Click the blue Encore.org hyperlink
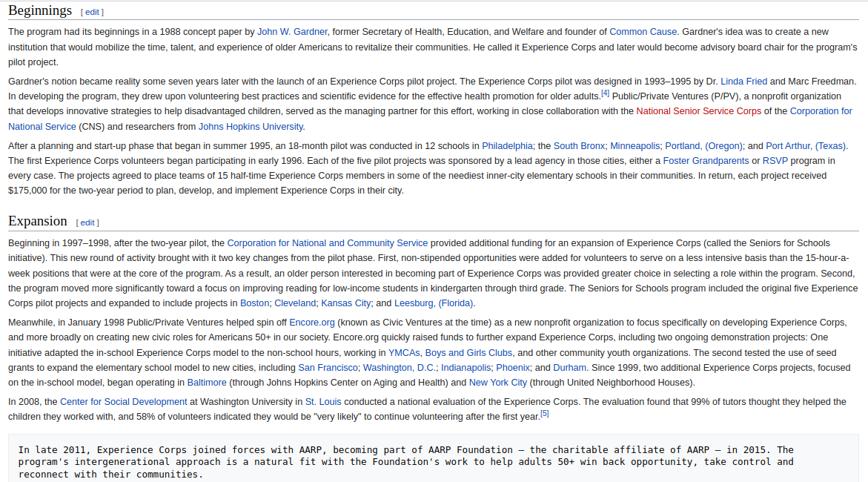The height and width of the screenshot is (482, 868). pyautogui.click(x=311, y=323)
